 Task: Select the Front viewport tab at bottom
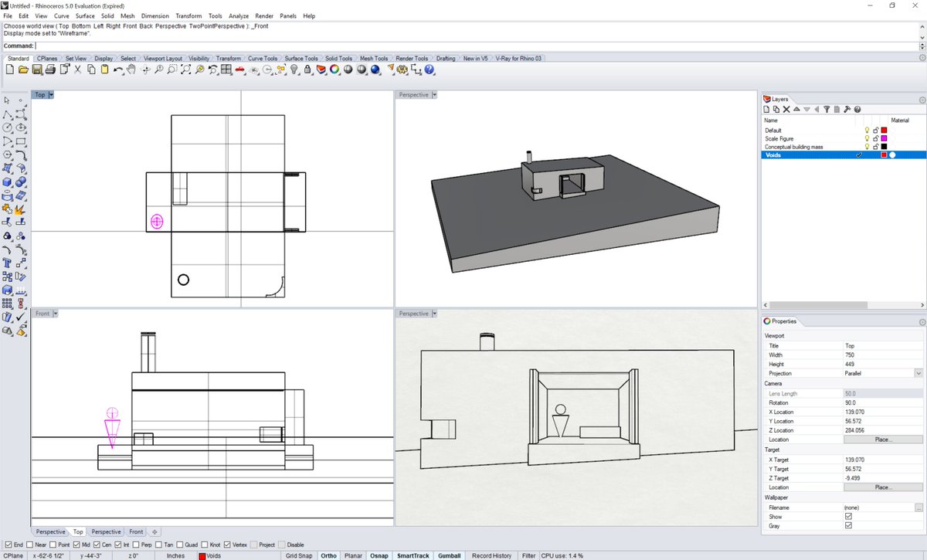[136, 532]
